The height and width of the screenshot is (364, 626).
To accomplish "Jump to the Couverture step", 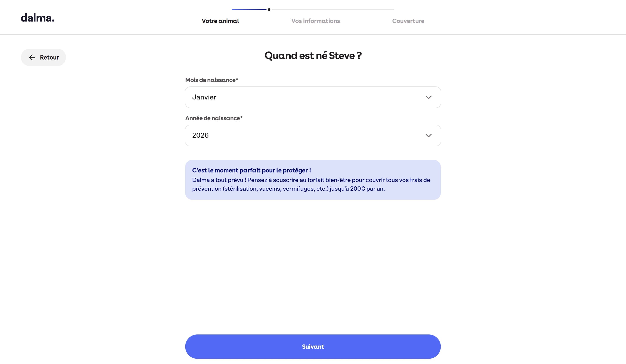I will [408, 21].
